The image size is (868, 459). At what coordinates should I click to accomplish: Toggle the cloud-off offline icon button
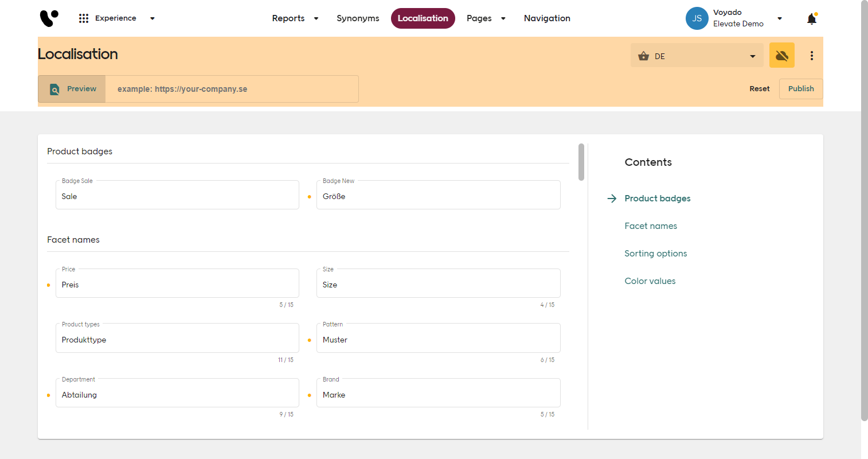pos(782,56)
